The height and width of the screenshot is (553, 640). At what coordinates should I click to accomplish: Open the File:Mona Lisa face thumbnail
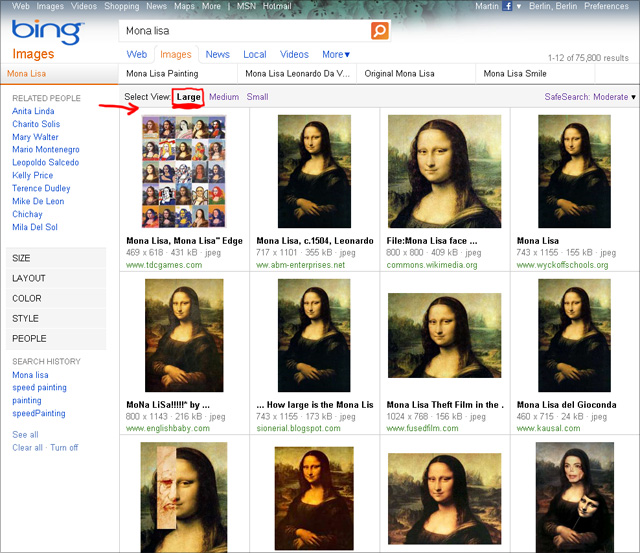(x=444, y=171)
